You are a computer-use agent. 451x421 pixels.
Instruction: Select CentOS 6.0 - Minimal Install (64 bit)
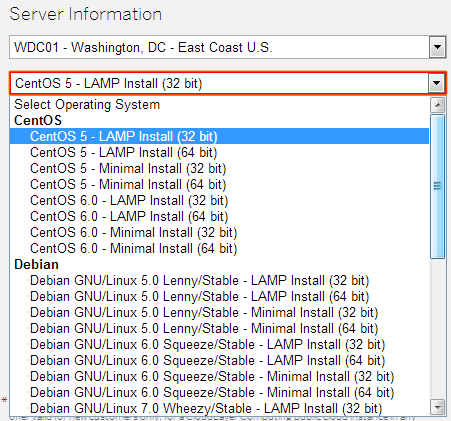[219, 248]
